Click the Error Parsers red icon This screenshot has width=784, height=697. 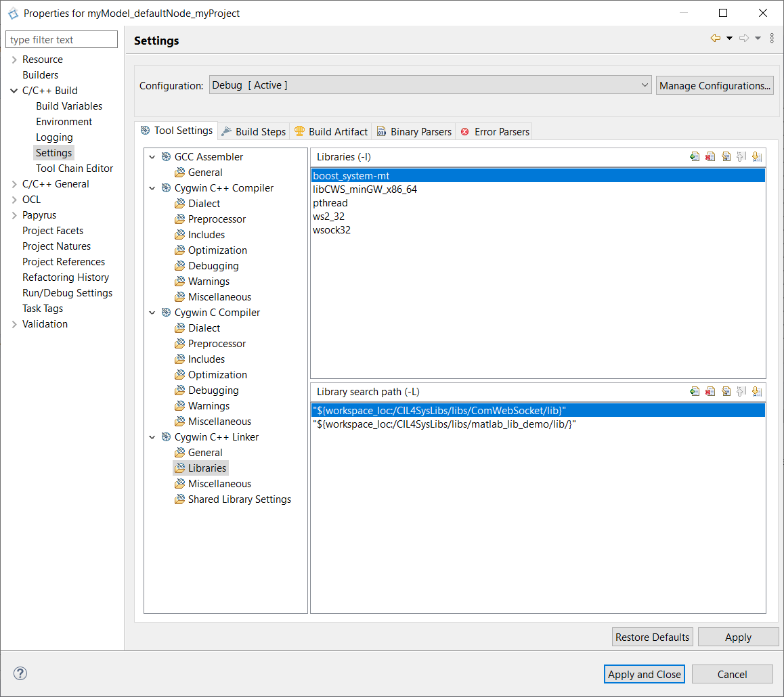pyautogui.click(x=465, y=132)
